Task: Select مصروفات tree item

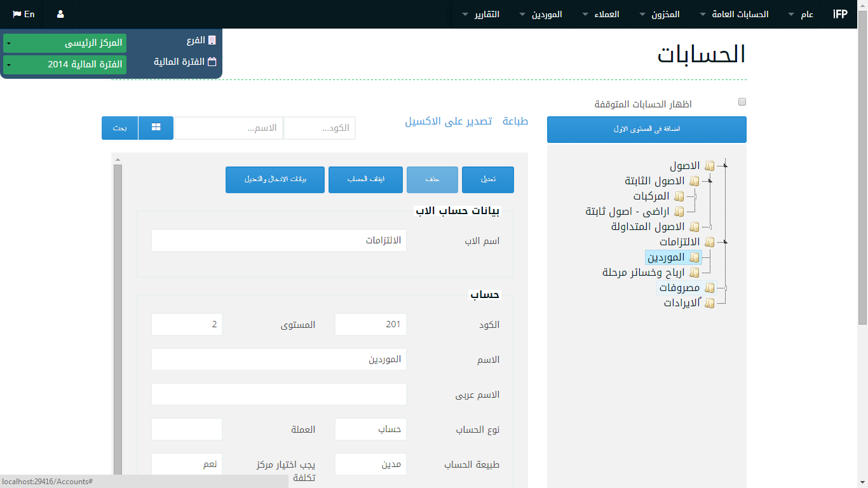Action: (x=679, y=288)
